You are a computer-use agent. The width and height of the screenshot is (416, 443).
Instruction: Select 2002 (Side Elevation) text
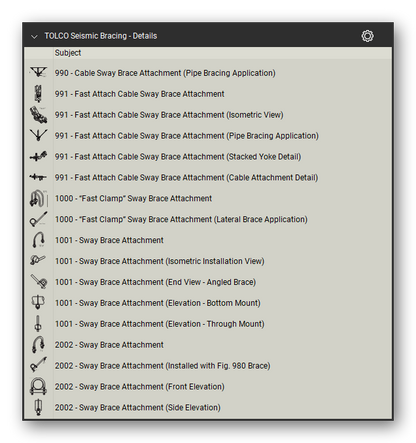[x=138, y=408]
